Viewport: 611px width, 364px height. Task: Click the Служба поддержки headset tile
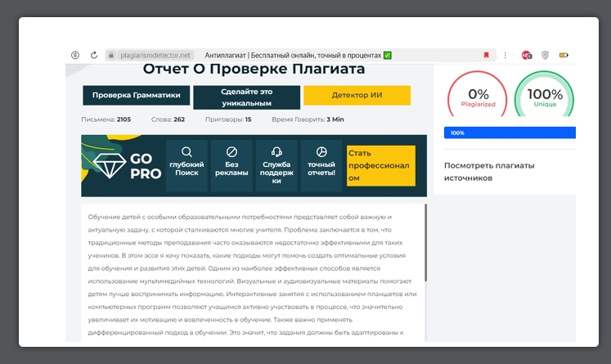click(x=276, y=165)
